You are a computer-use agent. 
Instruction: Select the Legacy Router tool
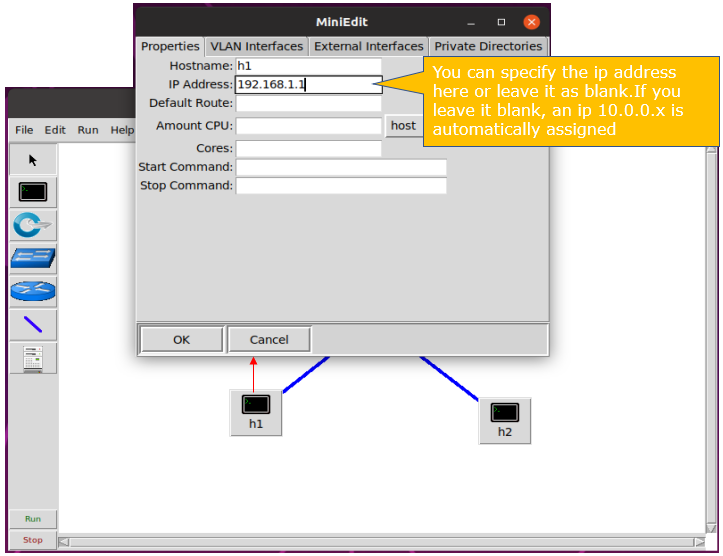pyautogui.click(x=33, y=291)
